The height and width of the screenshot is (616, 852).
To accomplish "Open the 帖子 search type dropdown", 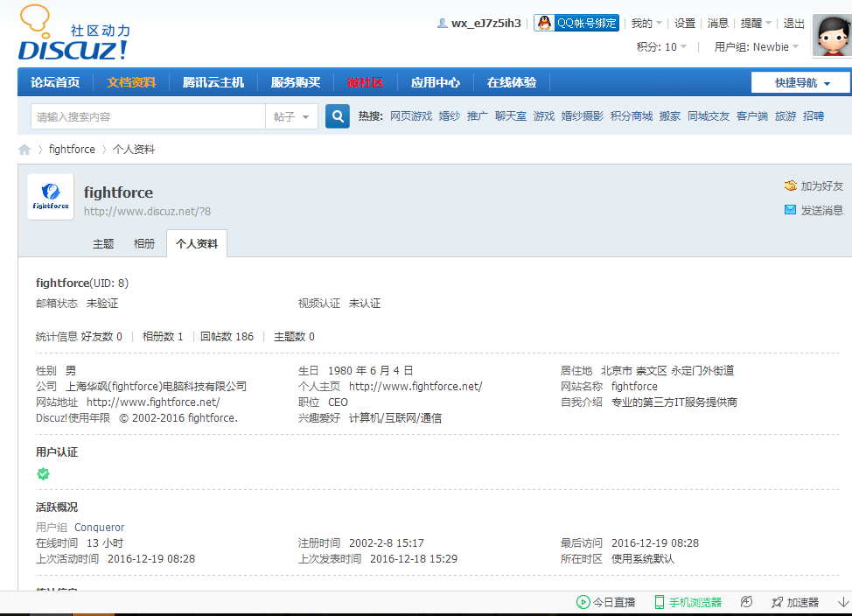I will [x=291, y=117].
